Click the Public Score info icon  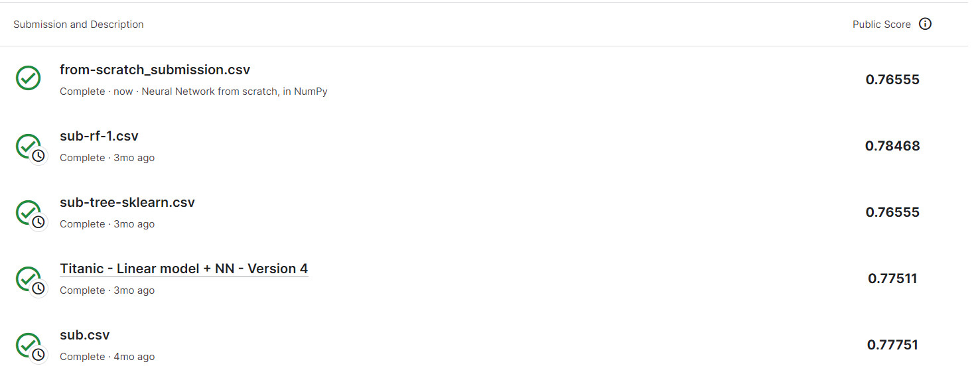[925, 25]
